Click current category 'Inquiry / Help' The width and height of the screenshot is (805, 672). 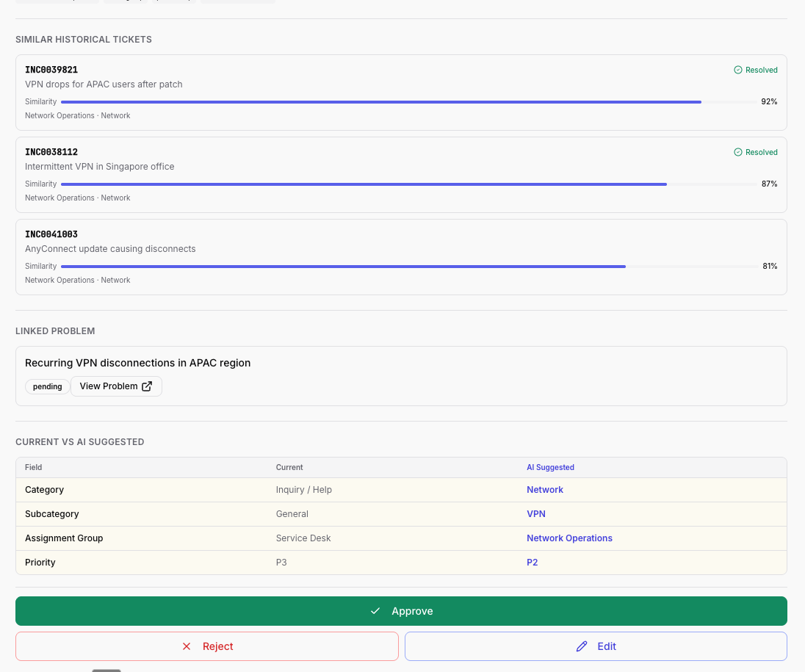tap(304, 490)
